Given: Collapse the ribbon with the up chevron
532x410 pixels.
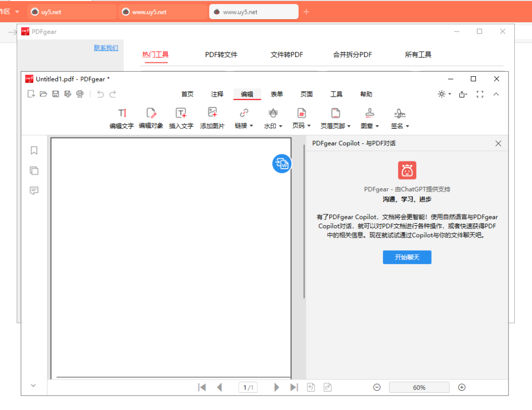Looking at the screenshot, I should (496, 94).
